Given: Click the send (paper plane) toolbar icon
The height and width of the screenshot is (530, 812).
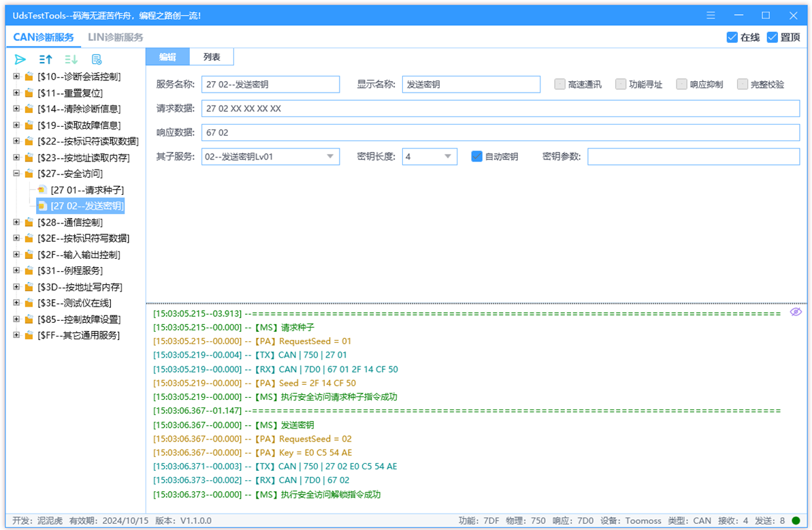Looking at the screenshot, I should [x=20, y=59].
